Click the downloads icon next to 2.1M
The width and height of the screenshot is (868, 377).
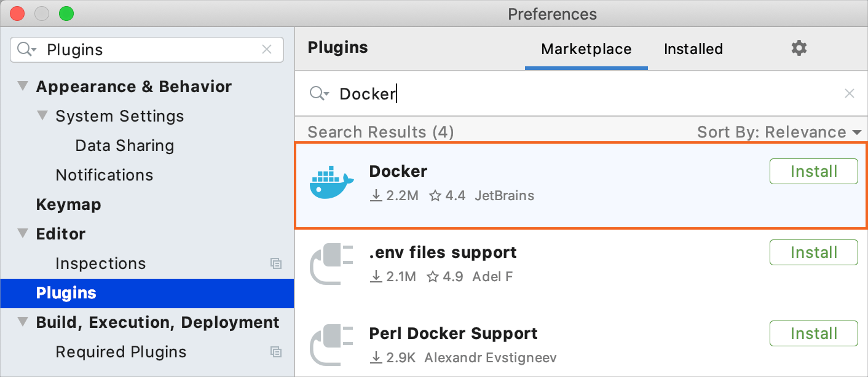[x=376, y=277]
